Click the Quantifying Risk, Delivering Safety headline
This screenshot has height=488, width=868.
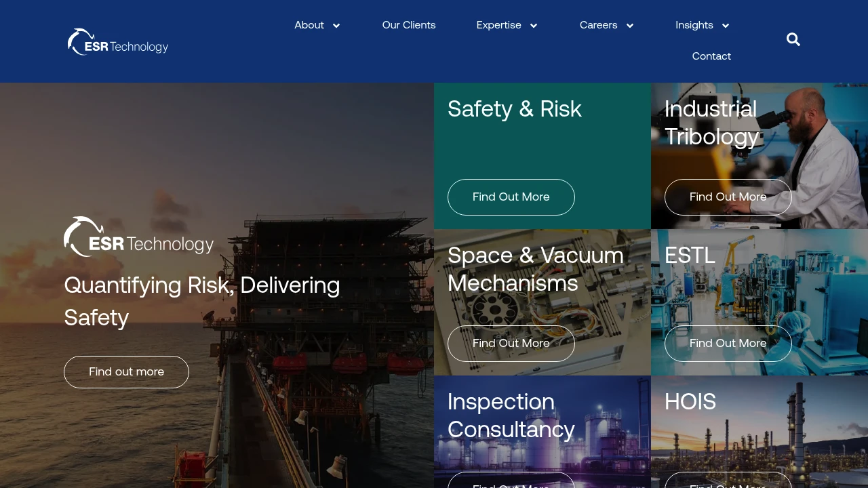(x=202, y=302)
